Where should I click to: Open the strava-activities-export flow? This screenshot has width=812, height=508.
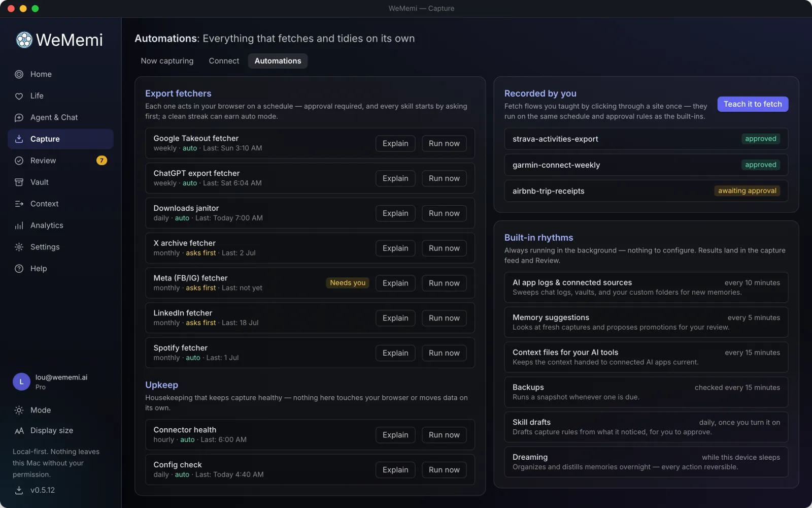click(x=646, y=139)
